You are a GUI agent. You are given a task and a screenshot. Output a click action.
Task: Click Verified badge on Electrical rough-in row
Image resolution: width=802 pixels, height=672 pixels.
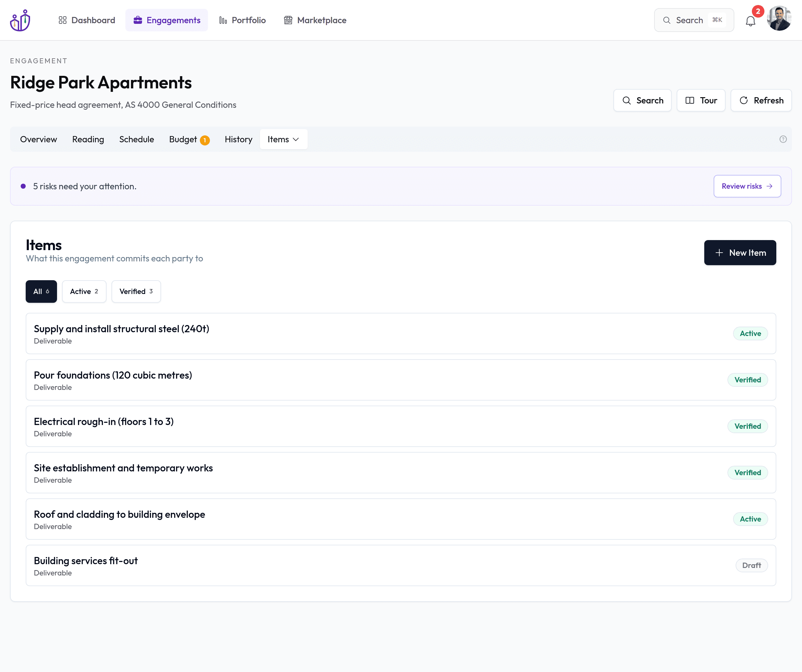coord(747,426)
